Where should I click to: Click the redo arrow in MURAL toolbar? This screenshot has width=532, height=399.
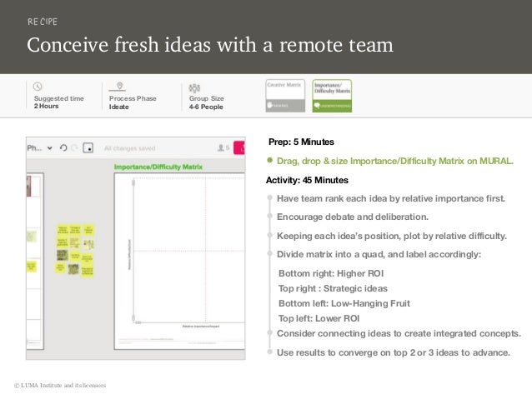click(75, 148)
